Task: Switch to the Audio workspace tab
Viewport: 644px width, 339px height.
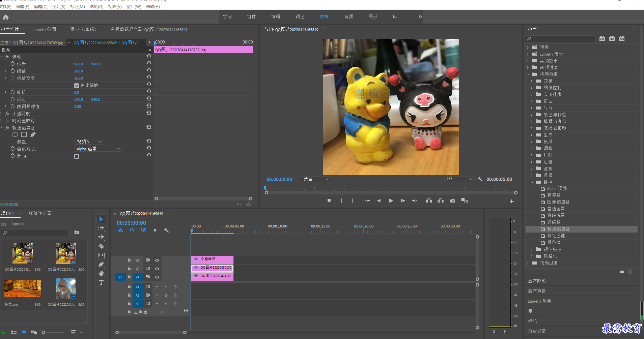Action: (x=348, y=17)
